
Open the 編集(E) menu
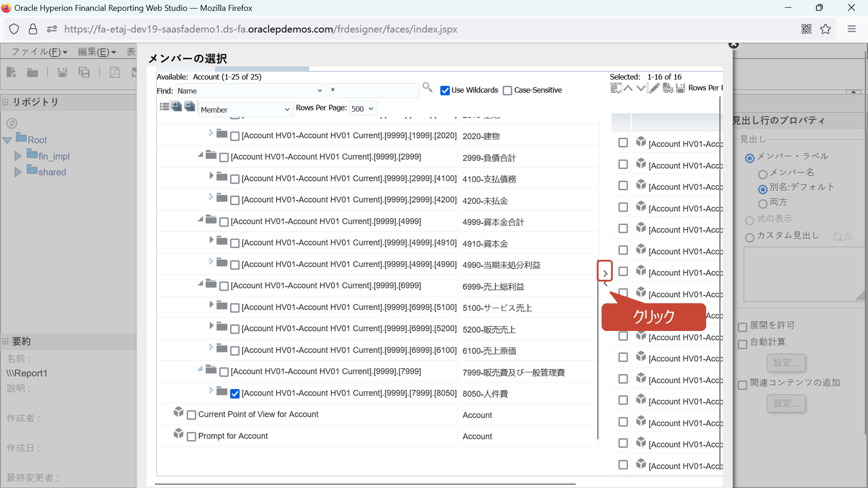pos(97,52)
